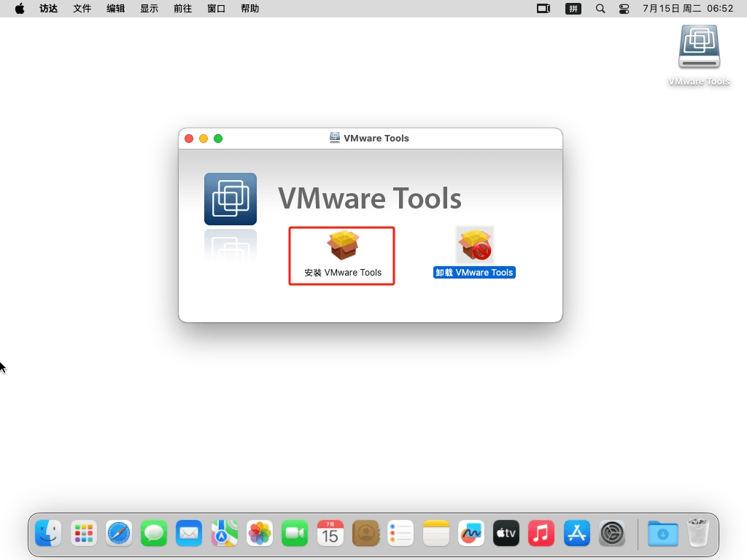747x560 pixels.
Task: Open System Settings gear in Dock
Action: click(x=612, y=534)
